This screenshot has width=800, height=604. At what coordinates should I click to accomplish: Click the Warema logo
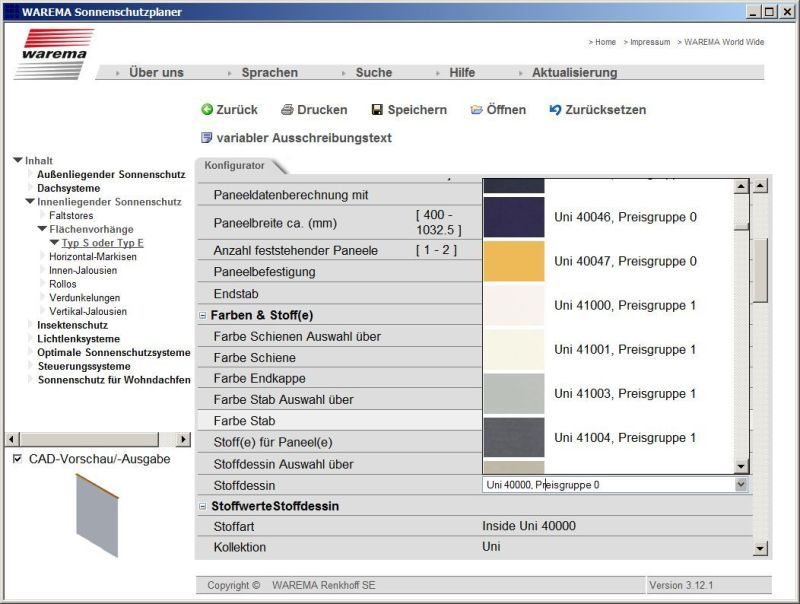point(54,54)
